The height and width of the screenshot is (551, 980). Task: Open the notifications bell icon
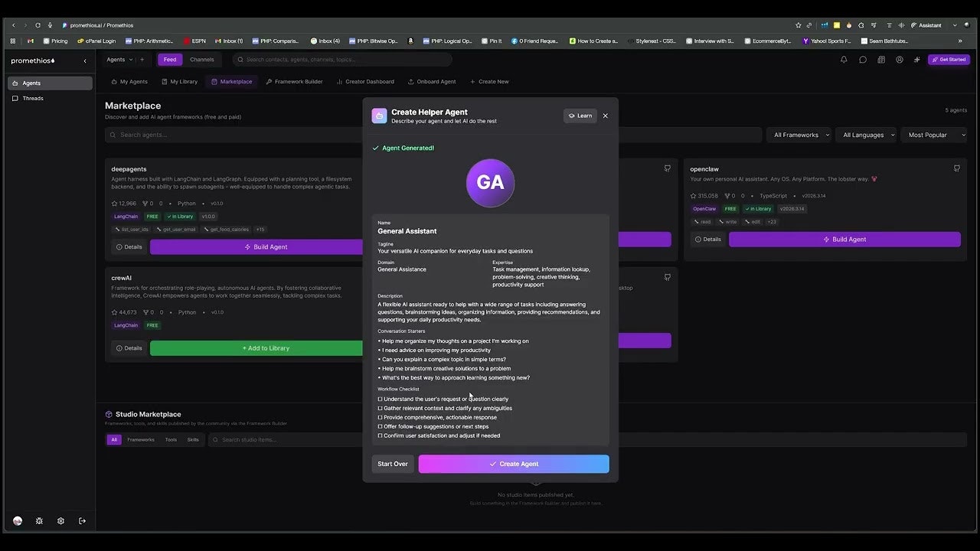coord(844,60)
